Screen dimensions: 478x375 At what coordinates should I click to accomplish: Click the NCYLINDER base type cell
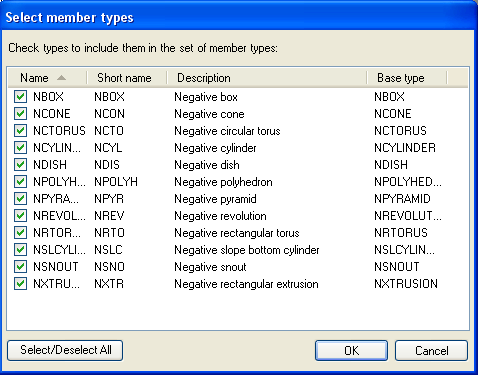click(405, 148)
